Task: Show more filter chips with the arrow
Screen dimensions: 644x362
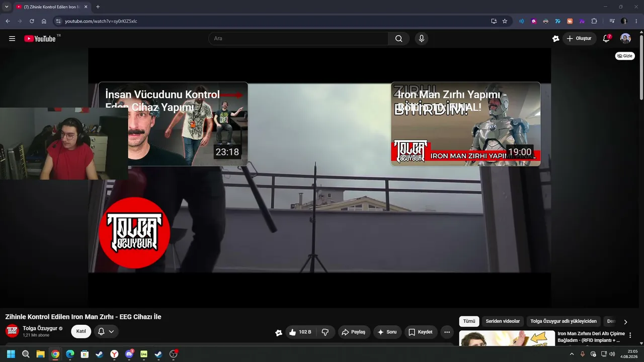Action: click(625, 322)
